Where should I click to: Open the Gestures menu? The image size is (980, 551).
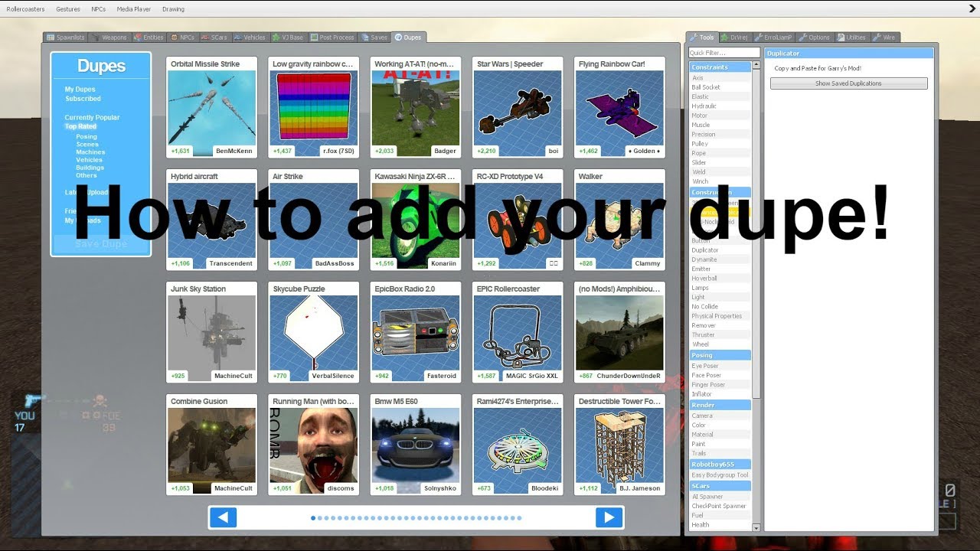point(68,9)
